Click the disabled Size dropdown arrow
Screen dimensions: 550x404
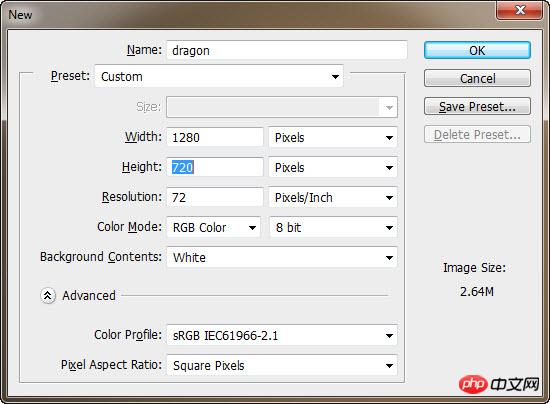pos(389,107)
